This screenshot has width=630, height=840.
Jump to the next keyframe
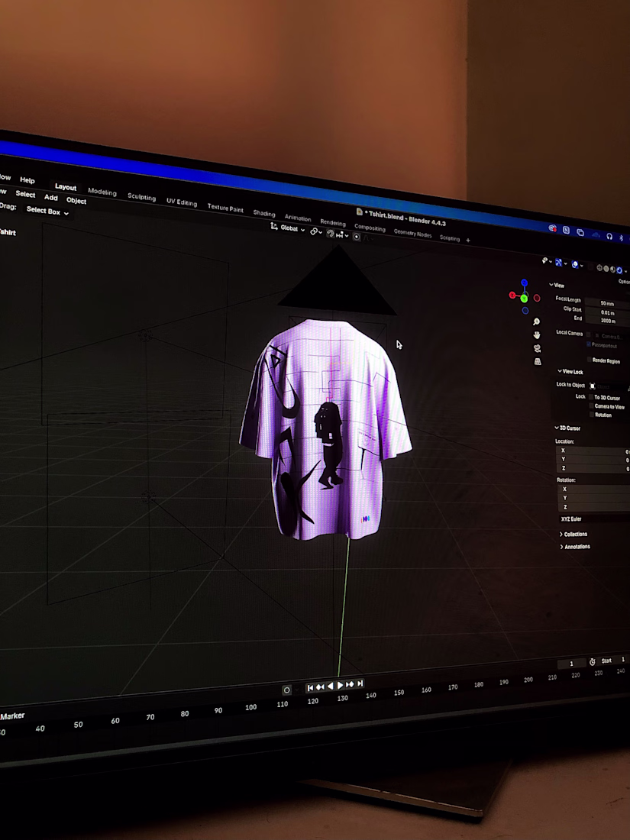(x=350, y=684)
